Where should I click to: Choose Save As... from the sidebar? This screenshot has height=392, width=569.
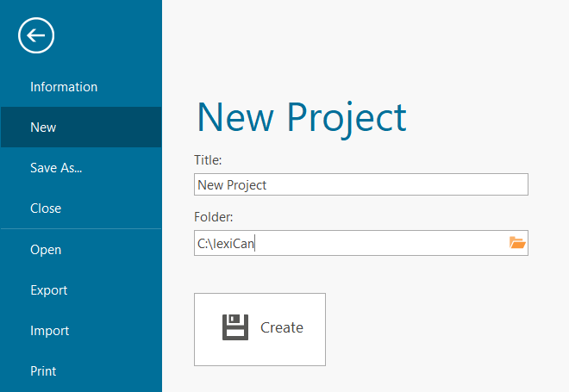(x=56, y=168)
